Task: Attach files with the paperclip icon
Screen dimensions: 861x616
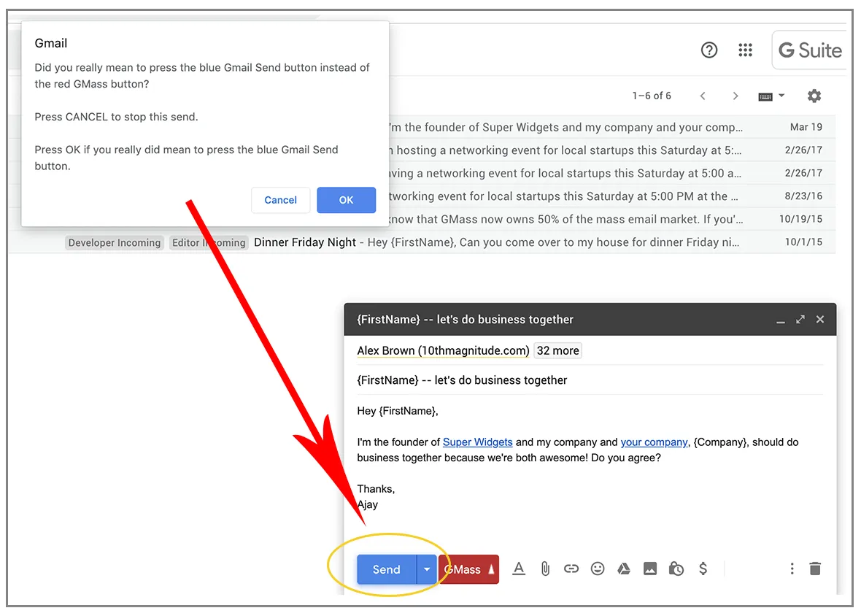Action: 545,569
